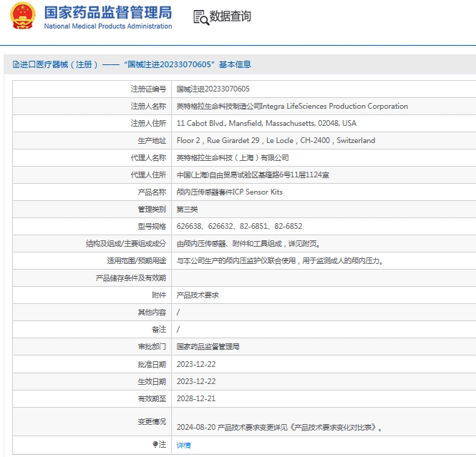The image size is (476, 457).
Task: Click the 进口医疗器械（注册）基本信息 header
Action: pyautogui.click(x=132, y=64)
